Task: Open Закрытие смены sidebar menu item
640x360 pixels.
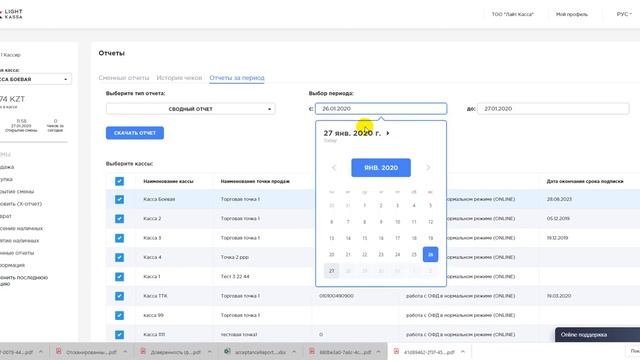Action: [x=17, y=191]
